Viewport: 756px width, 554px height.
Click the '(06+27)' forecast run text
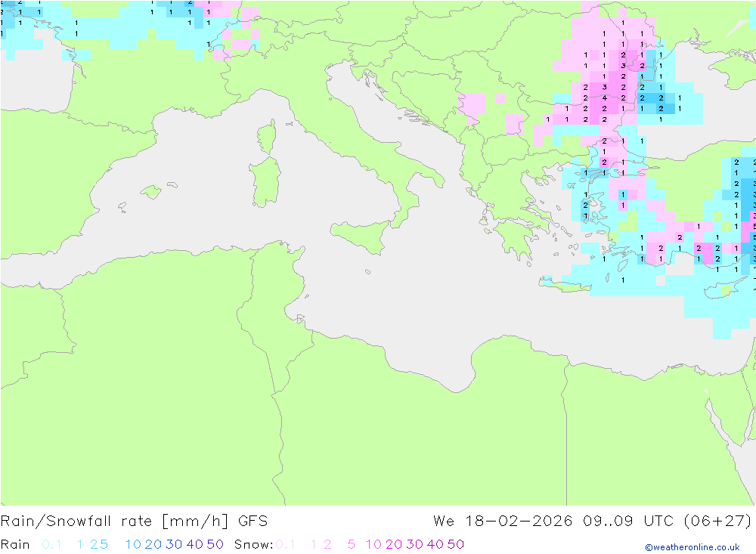[717, 522]
